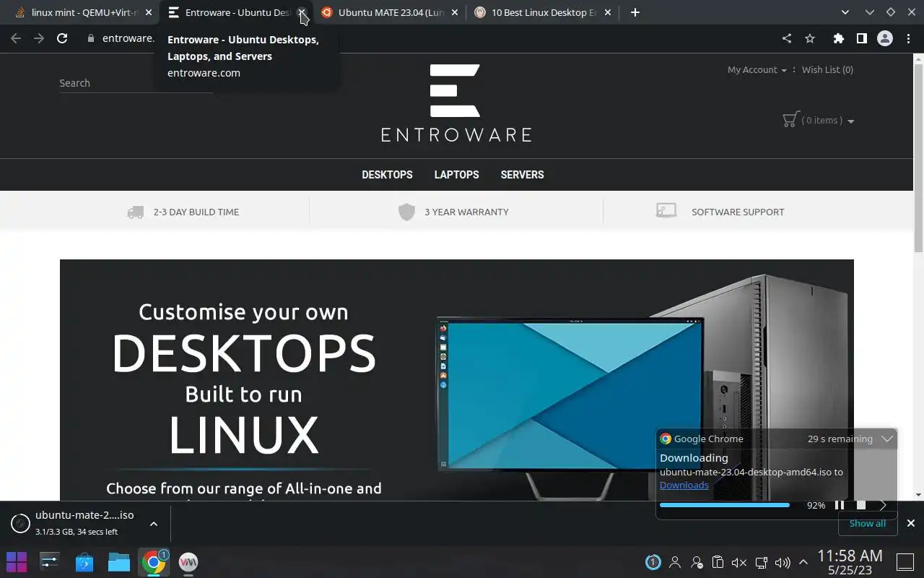Viewport: 924px width, 578px height.
Task: Open the LAPTOPS menu
Action: click(456, 175)
